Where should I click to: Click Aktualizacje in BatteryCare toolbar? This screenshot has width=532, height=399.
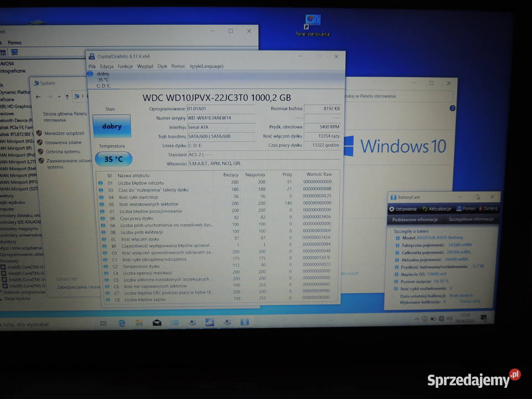(x=437, y=209)
